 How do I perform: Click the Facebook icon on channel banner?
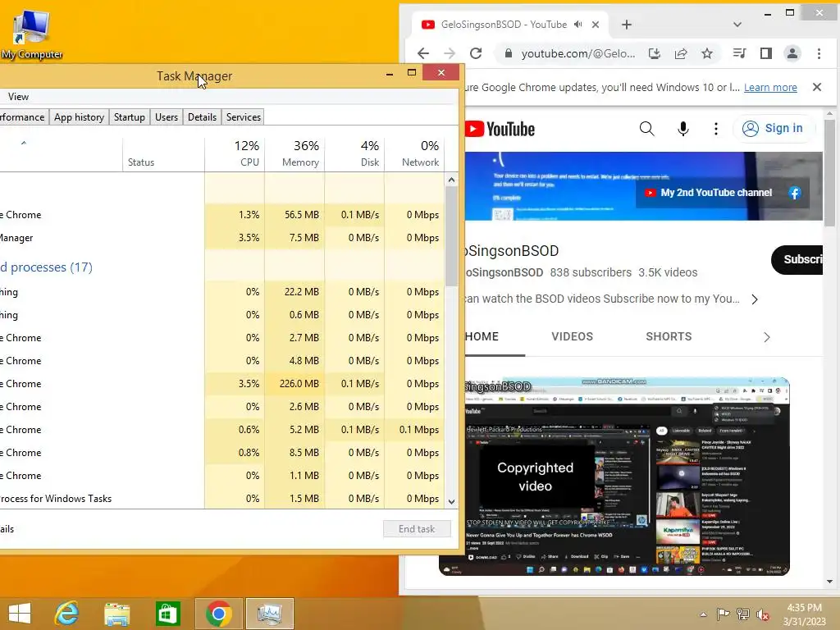tap(794, 193)
